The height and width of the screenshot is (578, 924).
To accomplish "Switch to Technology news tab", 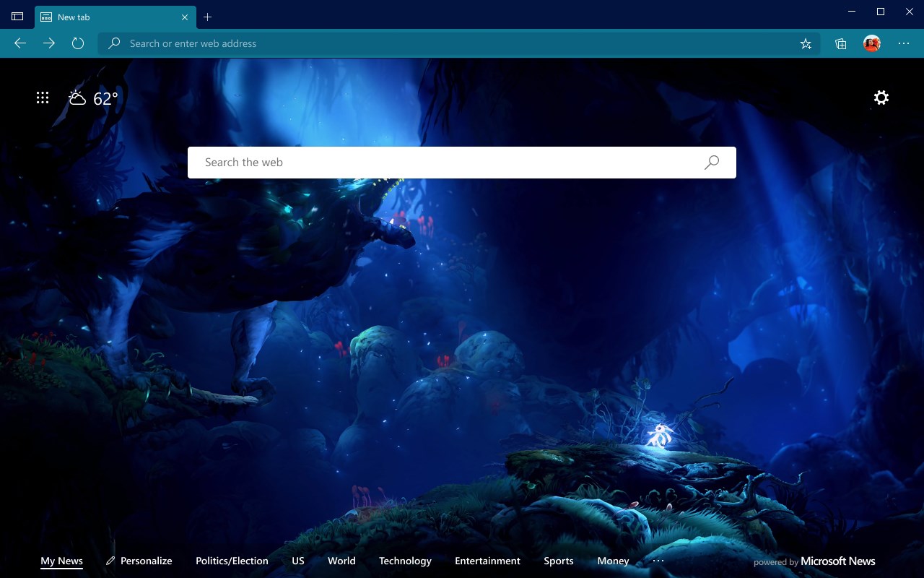I will pos(405,561).
